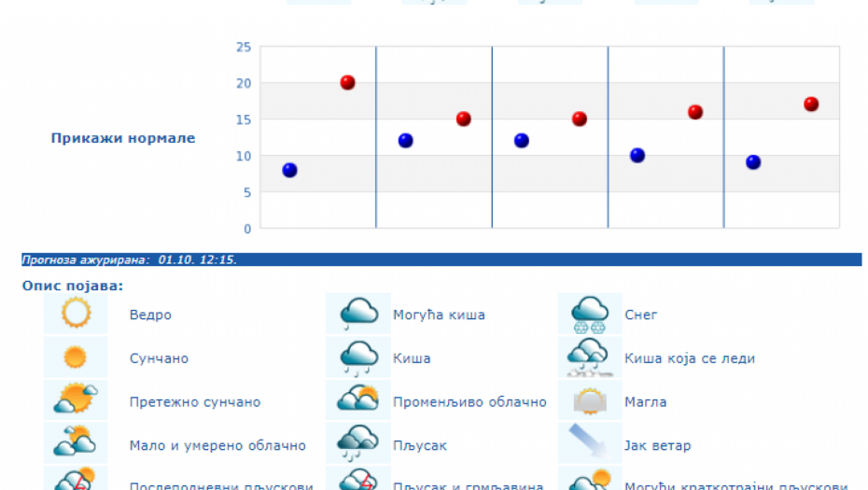868x490 pixels.
Task: Select the Претежно сунчано weather icon
Action: pos(76,400)
